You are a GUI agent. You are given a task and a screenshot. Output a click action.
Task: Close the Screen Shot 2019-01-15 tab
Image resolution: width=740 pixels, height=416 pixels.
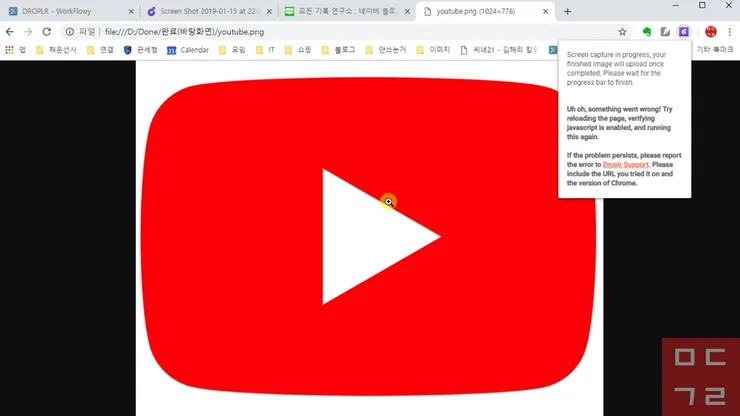click(x=269, y=11)
